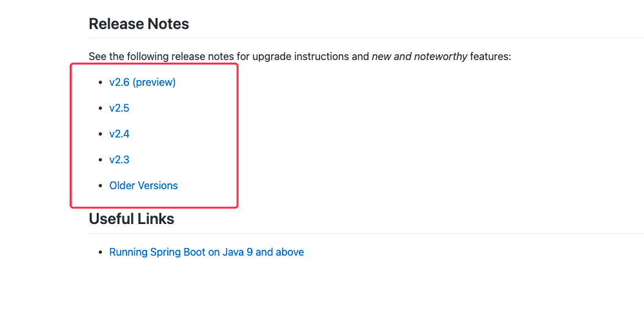This screenshot has height=317, width=644.
Task: Open the v2.4 release notes link
Action: 119,134
